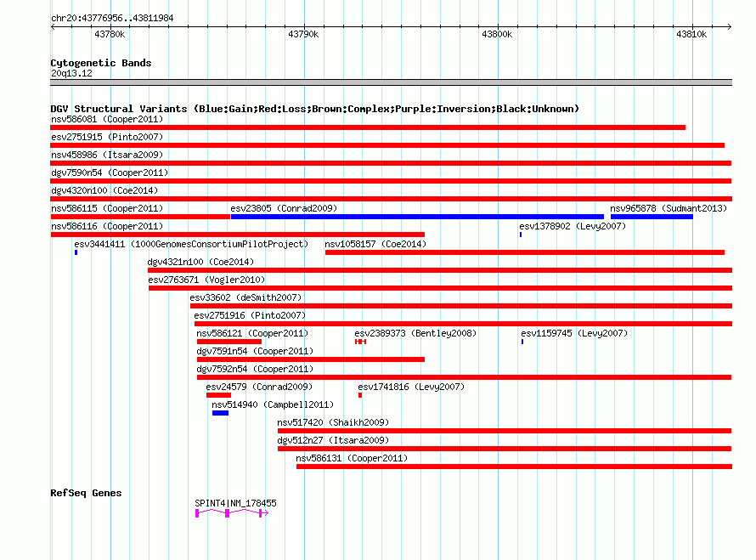The height and width of the screenshot is (560, 756).
Task: Select nsv965878 (Sudmant2013) blue gain bar
Action: click(x=652, y=217)
